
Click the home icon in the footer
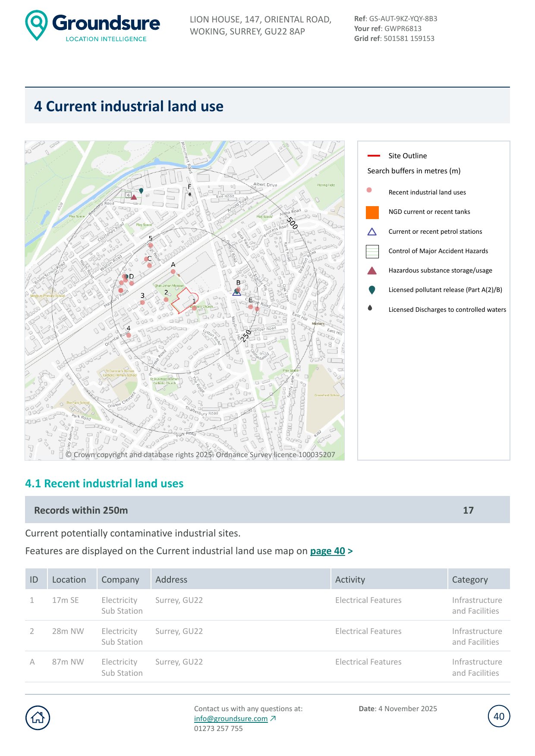pyautogui.click(x=38, y=718)
